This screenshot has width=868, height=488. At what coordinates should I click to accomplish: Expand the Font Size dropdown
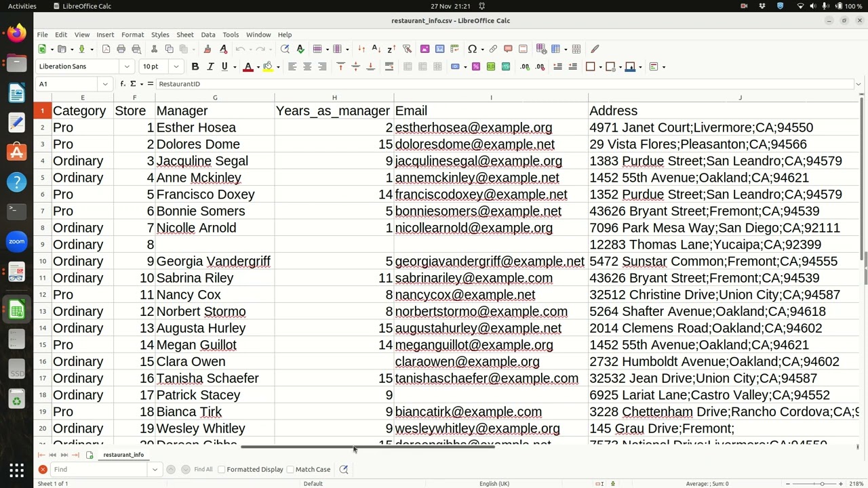(176, 66)
